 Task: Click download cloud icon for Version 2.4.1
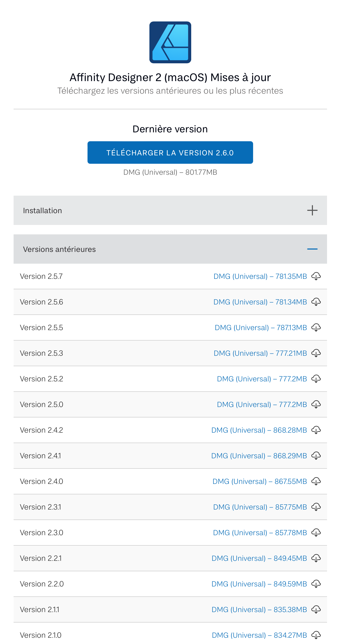click(x=316, y=456)
